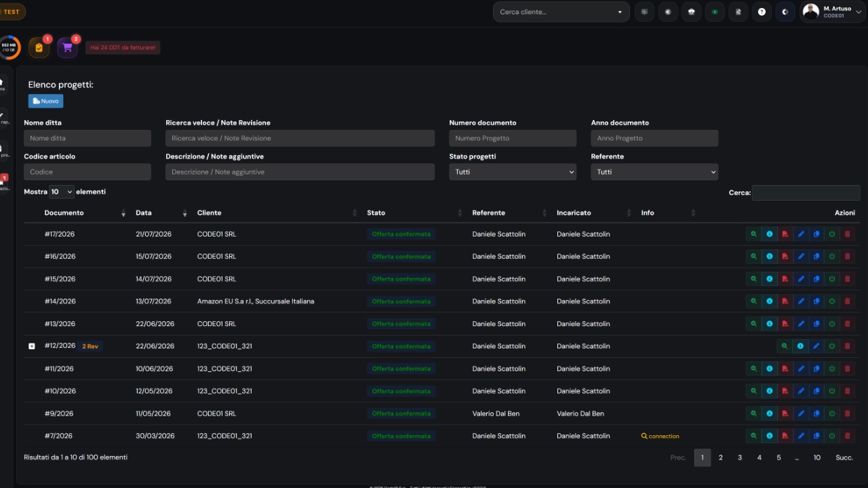Image resolution: width=868 pixels, height=488 pixels.
Task: Toggle power status of document #16/2026
Action: 832,256
